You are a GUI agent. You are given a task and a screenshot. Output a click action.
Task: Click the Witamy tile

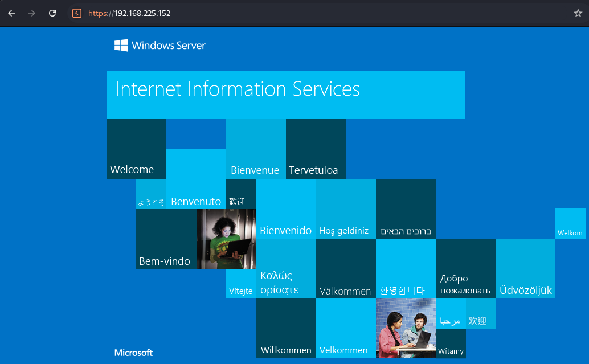451,343
